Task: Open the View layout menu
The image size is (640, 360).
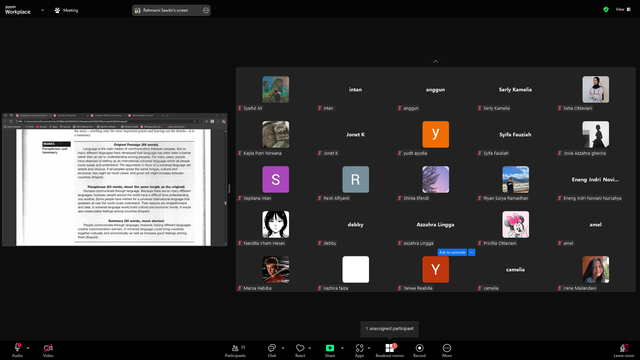Action: 623,9
